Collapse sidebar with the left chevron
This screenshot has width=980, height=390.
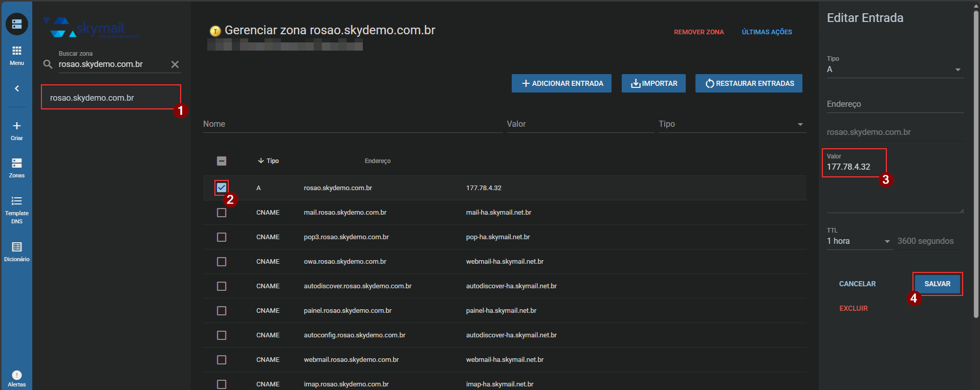point(17,88)
